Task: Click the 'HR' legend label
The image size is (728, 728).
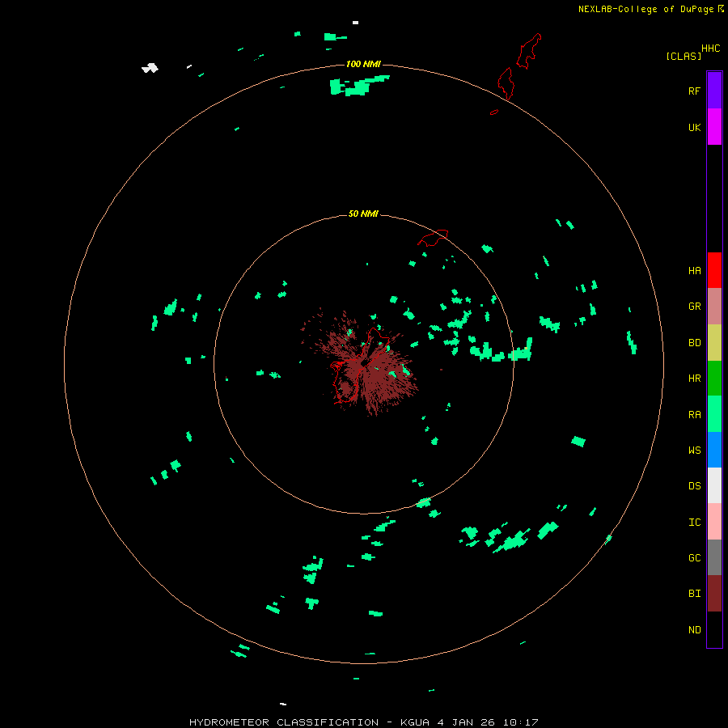Action: pos(694,379)
